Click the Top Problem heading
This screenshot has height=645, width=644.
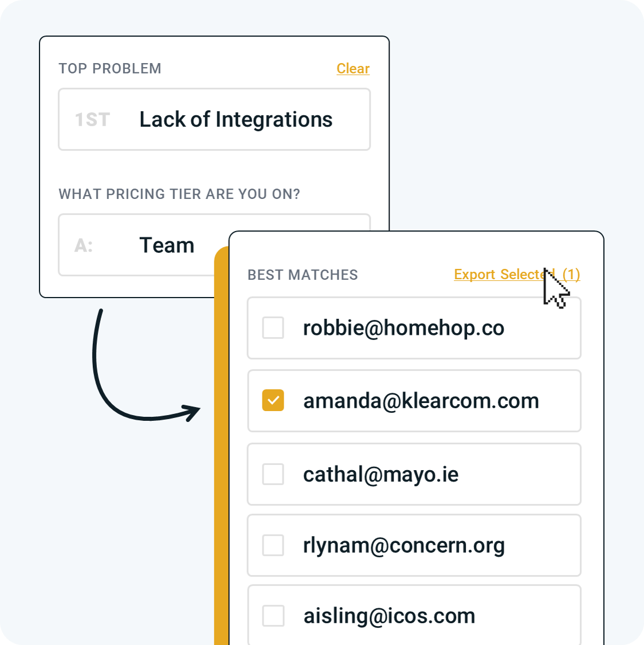click(x=110, y=69)
